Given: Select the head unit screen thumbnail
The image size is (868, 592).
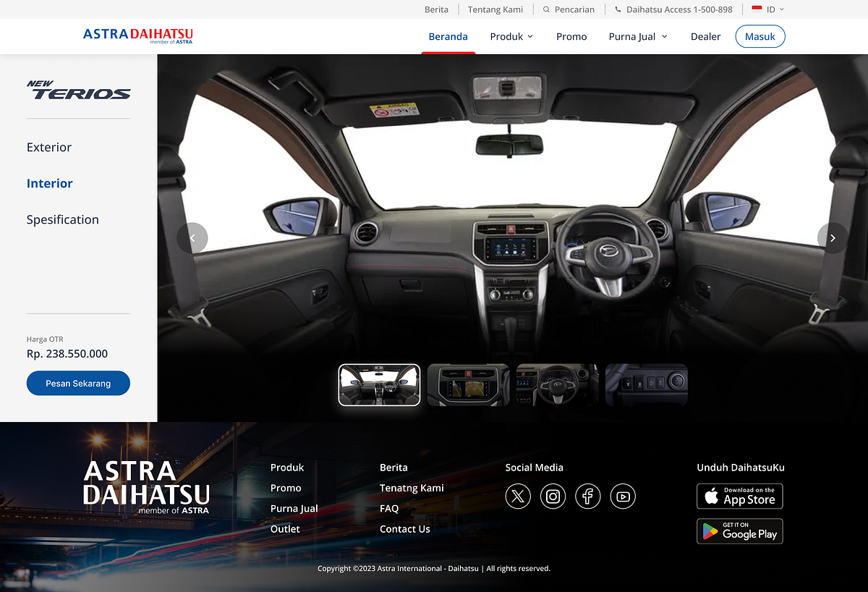Looking at the screenshot, I should 468,385.
